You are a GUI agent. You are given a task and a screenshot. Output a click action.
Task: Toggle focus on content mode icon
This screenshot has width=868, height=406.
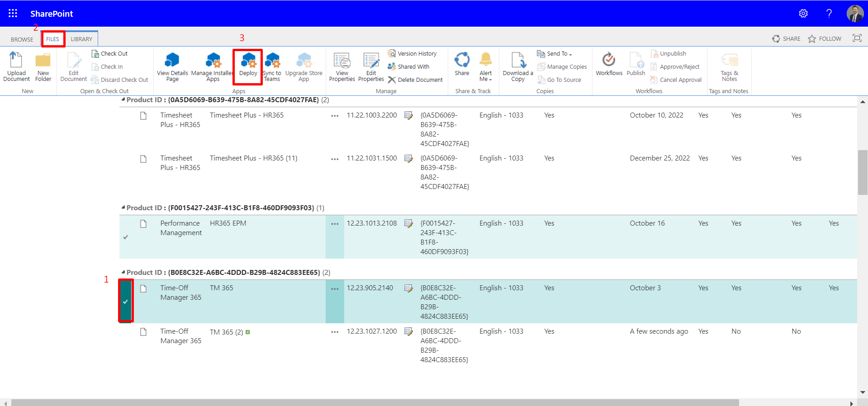[x=857, y=38]
